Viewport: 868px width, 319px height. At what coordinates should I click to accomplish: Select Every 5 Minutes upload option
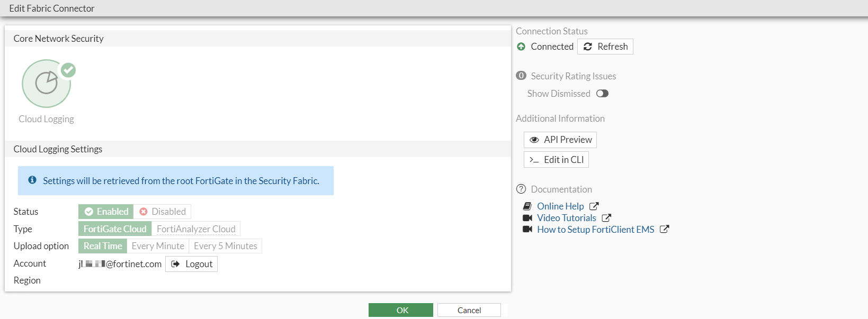[x=225, y=246]
